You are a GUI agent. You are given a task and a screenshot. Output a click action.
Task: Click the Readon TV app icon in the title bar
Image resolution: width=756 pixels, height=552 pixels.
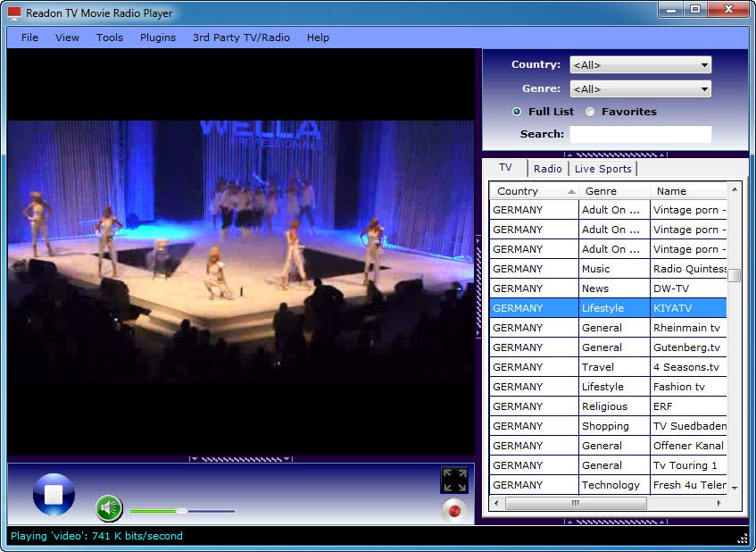point(14,13)
